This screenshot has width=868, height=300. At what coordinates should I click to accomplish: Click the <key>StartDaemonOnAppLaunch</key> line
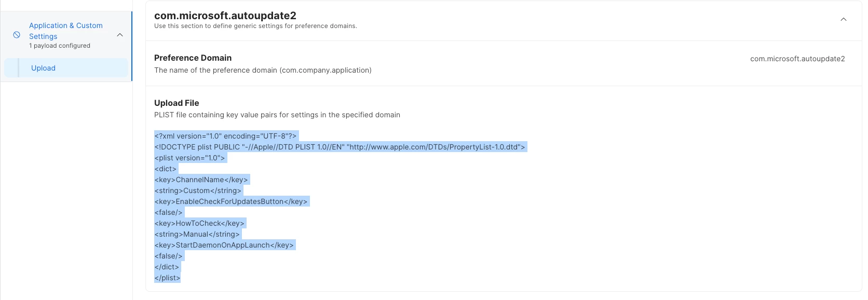point(224,245)
